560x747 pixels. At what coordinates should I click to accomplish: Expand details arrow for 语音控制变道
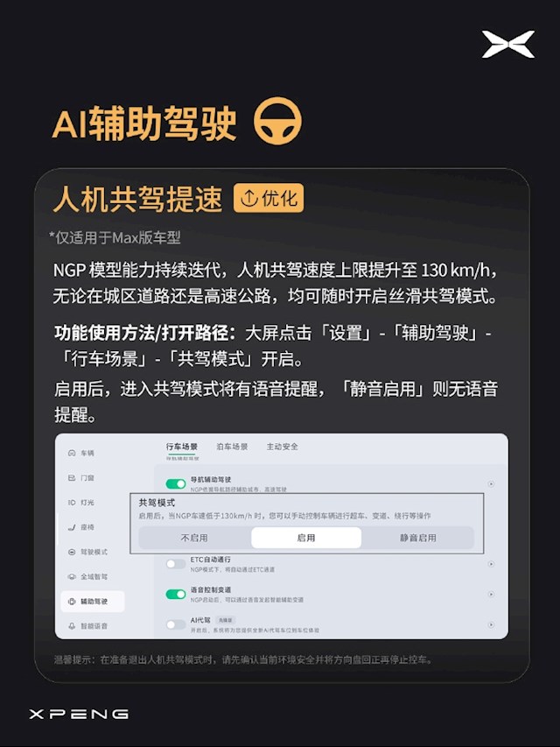[x=491, y=594]
